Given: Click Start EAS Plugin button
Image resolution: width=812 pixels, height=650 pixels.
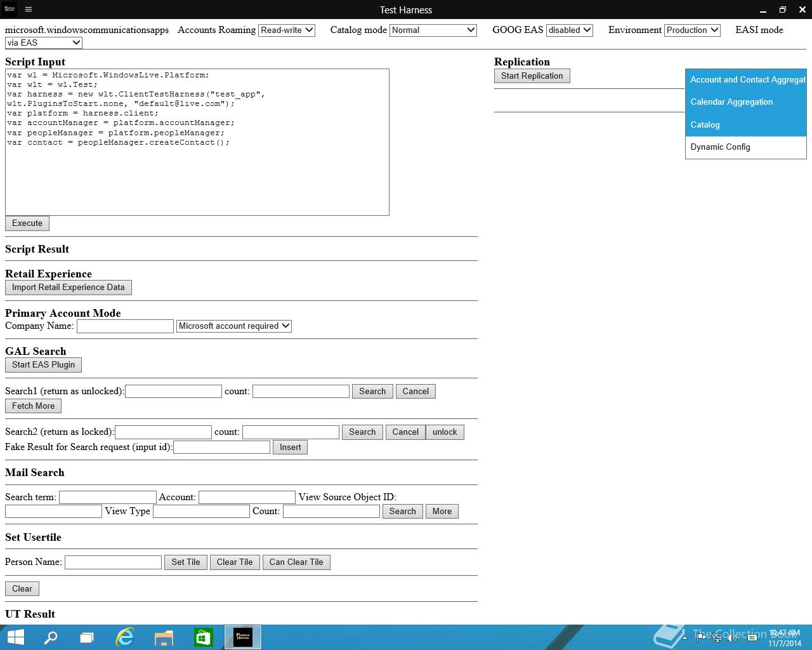Looking at the screenshot, I should coord(43,365).
